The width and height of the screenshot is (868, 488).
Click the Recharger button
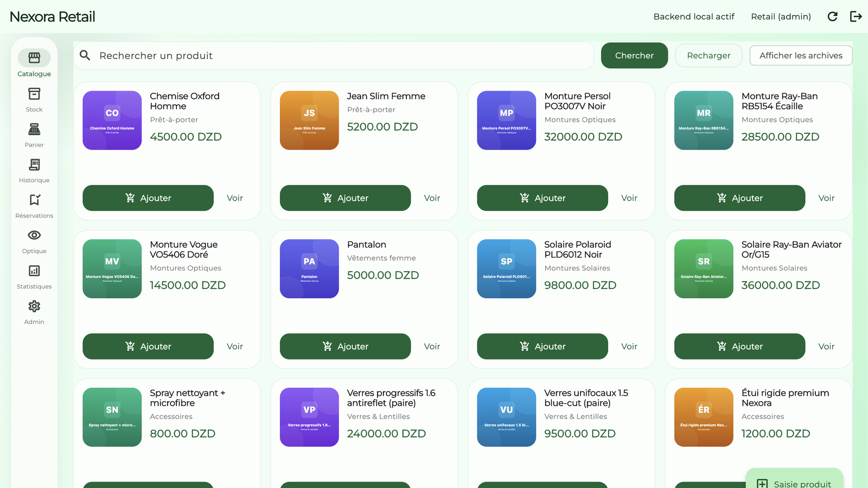tap(709, 55)
